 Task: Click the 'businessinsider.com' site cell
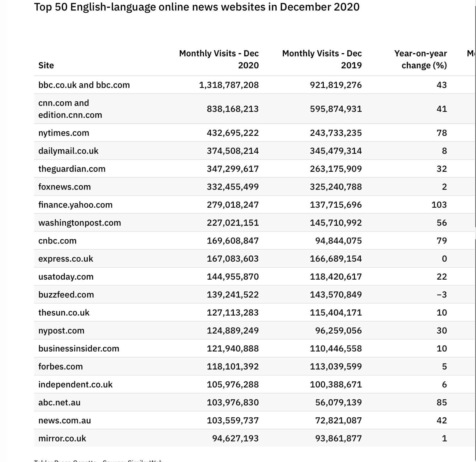coord(79,348)
